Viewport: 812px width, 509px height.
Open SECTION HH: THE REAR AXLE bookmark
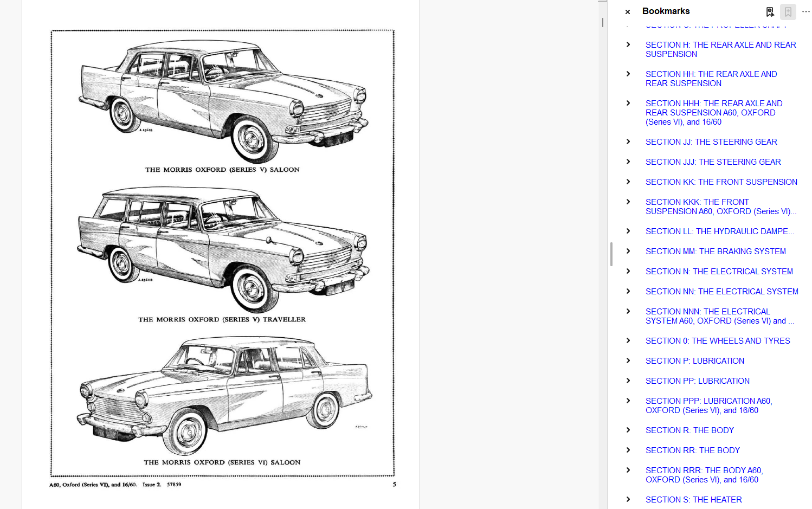pyautogui.click(x=711, y=79)
